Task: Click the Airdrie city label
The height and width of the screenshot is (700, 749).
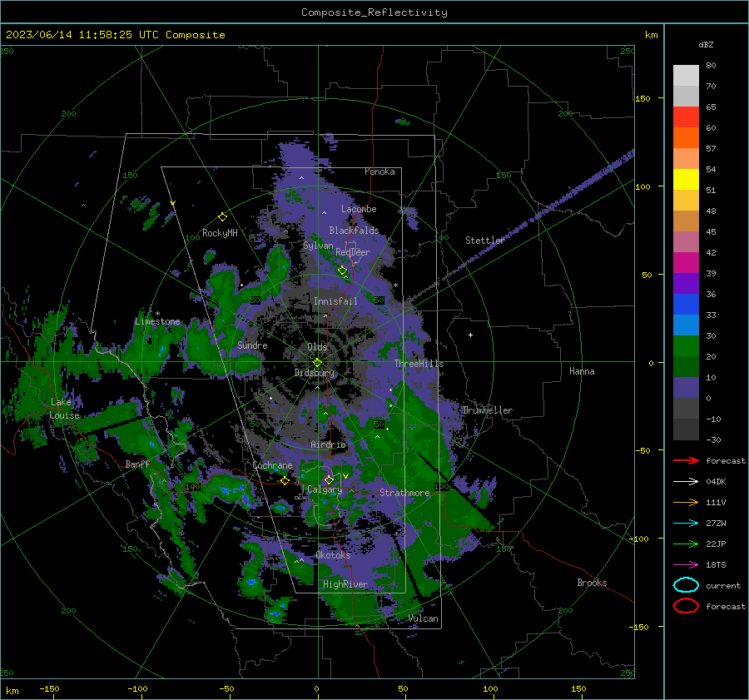Action: pyautogui.click(x=328, y=444)
